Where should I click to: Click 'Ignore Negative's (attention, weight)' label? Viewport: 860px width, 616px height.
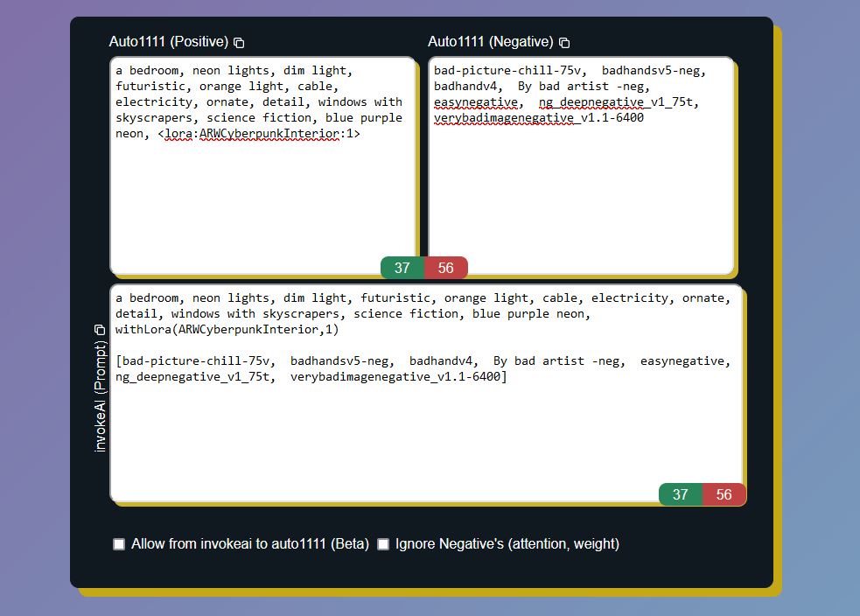(507, 544)
